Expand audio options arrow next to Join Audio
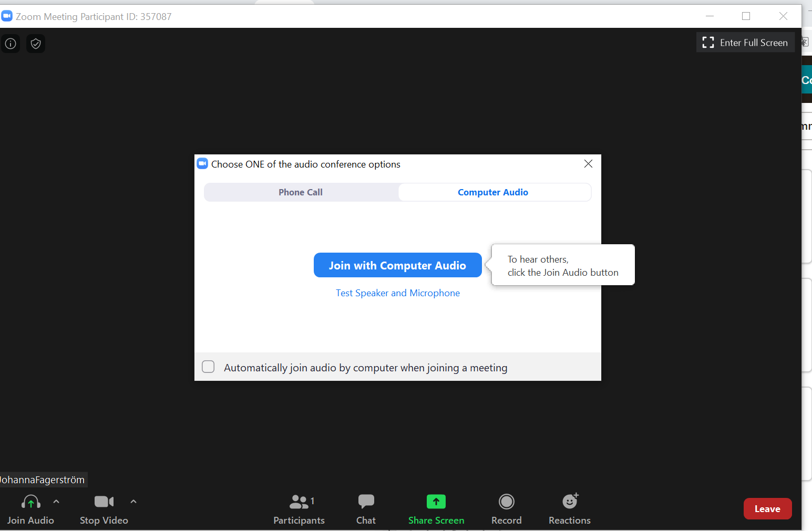This screenshot has width=812, height=531. [x=56, y=502]
